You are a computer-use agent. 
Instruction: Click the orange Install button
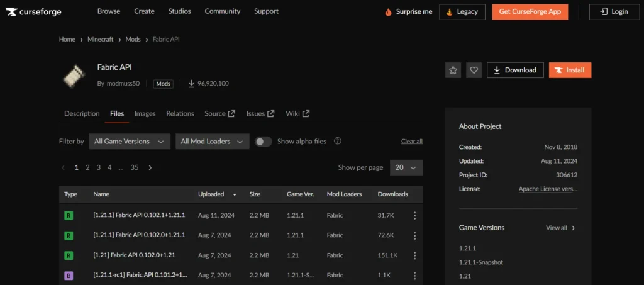click(x=570, y=70)
